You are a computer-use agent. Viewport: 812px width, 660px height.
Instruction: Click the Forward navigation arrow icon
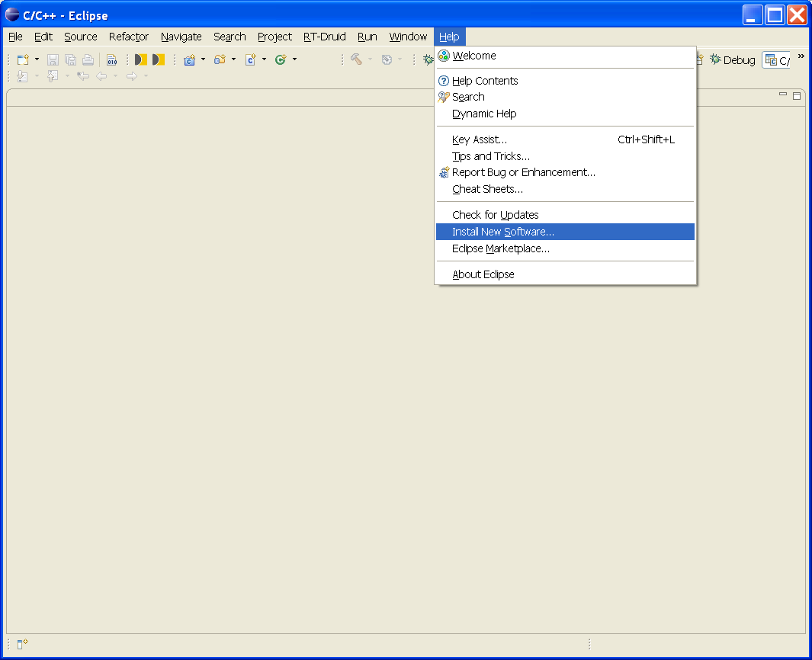coord(132,77)
